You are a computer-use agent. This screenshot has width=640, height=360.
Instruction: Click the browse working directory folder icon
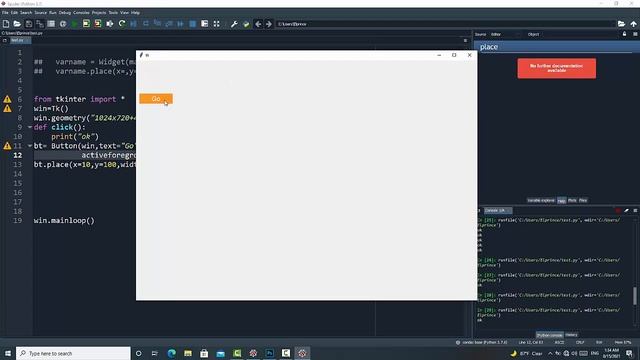pyautogui.click(x=621, y=24)
